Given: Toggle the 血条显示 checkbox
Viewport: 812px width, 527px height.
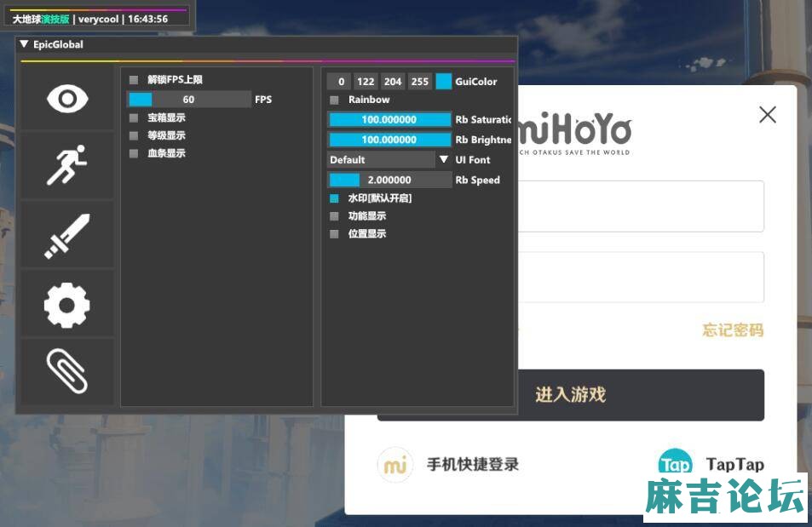Looking at the screenshot, I should (134, 154).
